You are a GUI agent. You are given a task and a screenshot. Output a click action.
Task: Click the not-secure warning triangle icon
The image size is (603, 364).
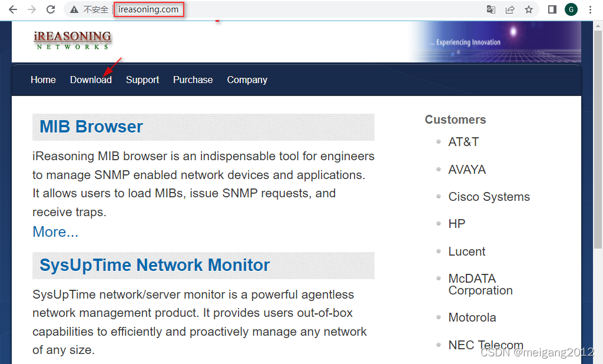click(x=74, y=9)
